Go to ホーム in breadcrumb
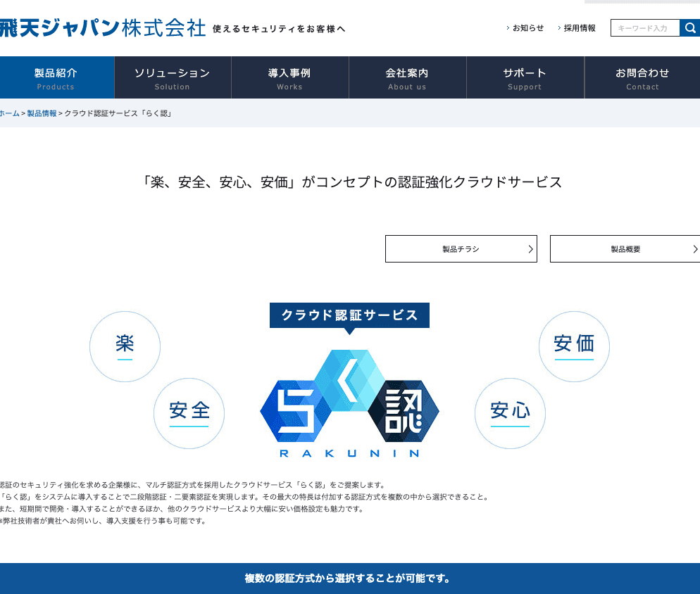Viewport: 700px width, 594px height. [x=9, y=113]
